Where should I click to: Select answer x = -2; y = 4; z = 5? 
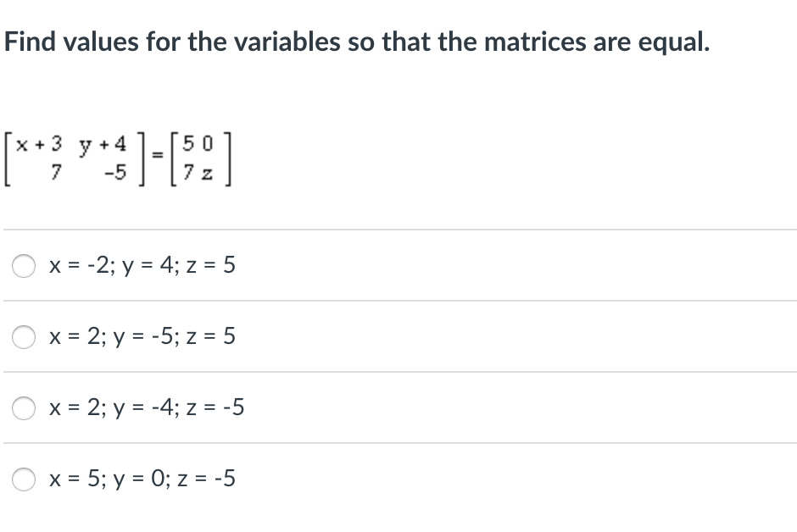[x=141, y=265]
